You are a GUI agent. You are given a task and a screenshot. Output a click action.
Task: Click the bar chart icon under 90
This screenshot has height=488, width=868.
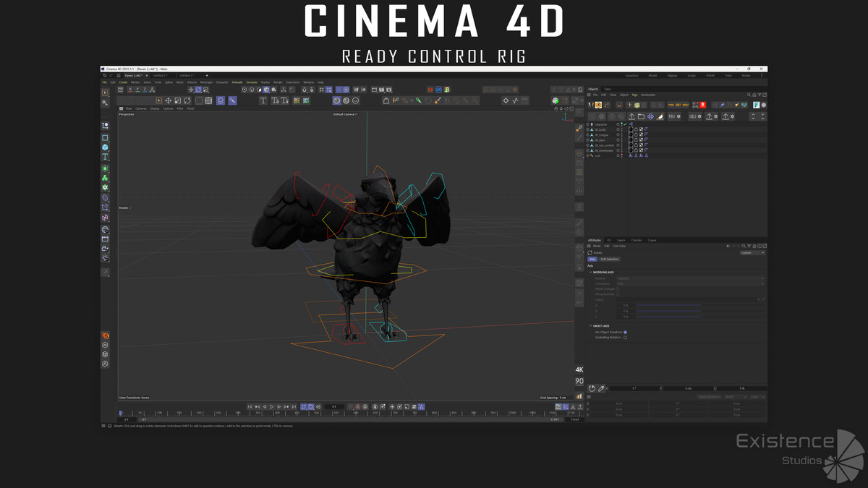click(x=579, y=396)
